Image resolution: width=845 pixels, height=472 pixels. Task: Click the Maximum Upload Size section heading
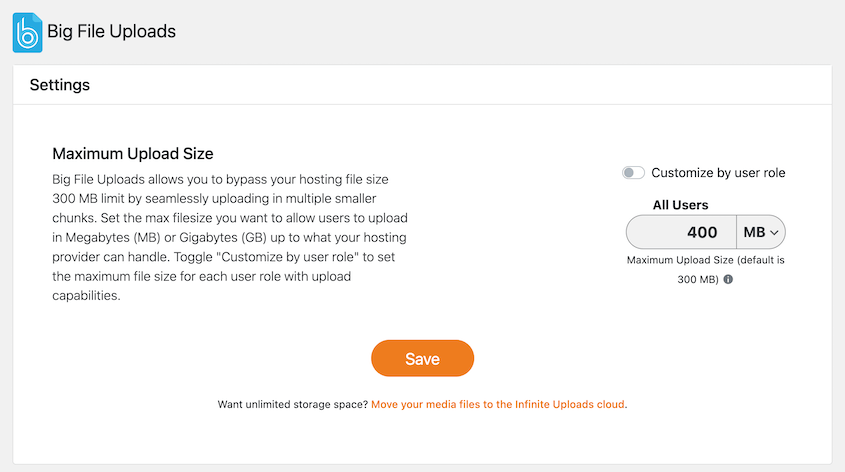133,154
